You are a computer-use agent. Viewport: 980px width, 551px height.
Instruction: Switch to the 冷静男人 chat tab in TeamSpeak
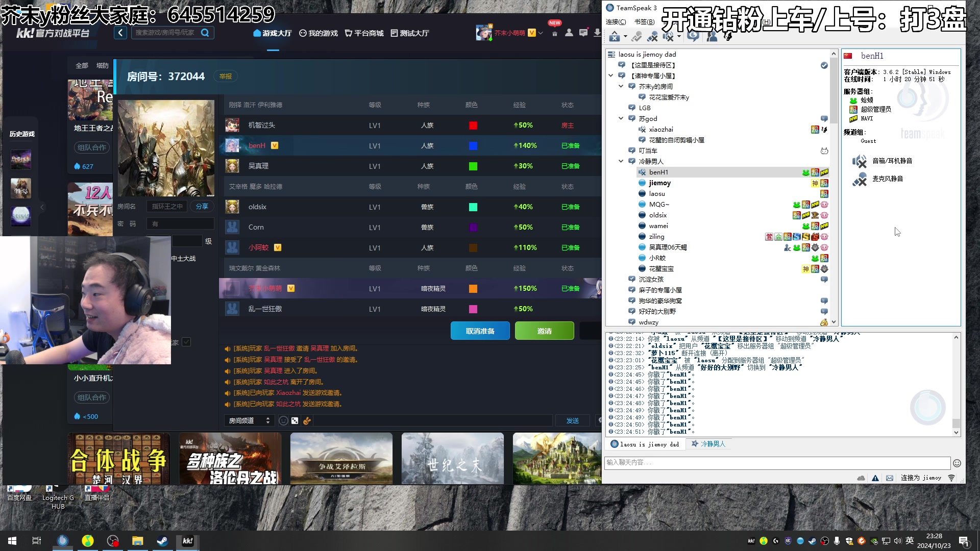point(708,444)
